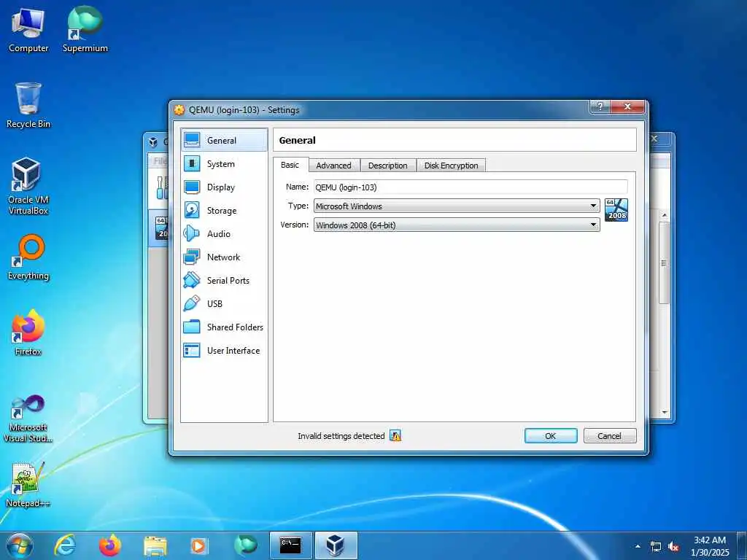The width and height of the screenshot is (747, 560).
Task: Open the System settings category
Action: 224,164
